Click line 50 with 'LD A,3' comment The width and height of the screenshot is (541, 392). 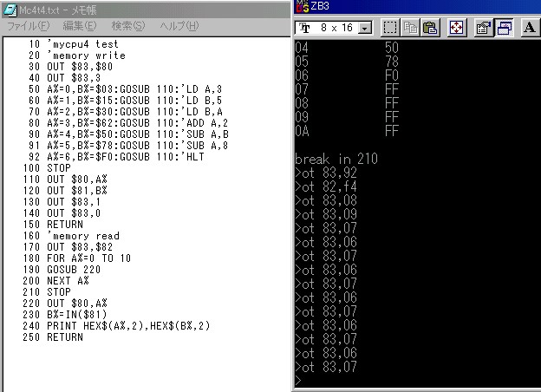pos(125,89)
